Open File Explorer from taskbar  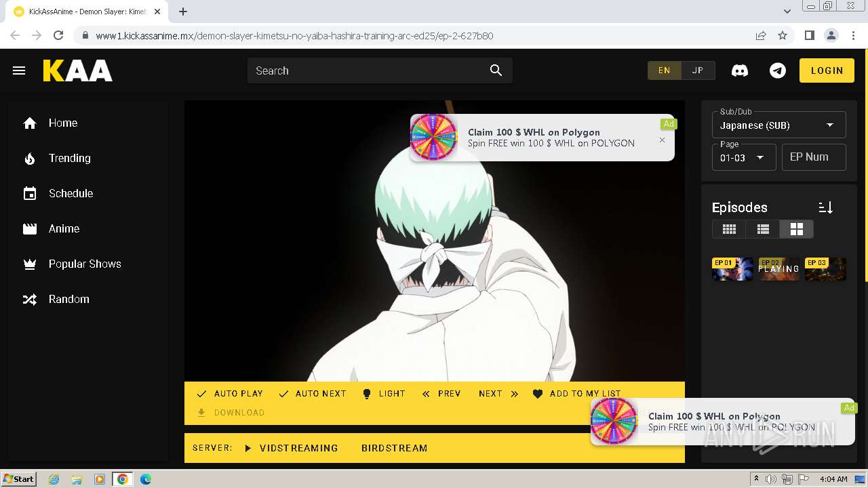point(77,479)
